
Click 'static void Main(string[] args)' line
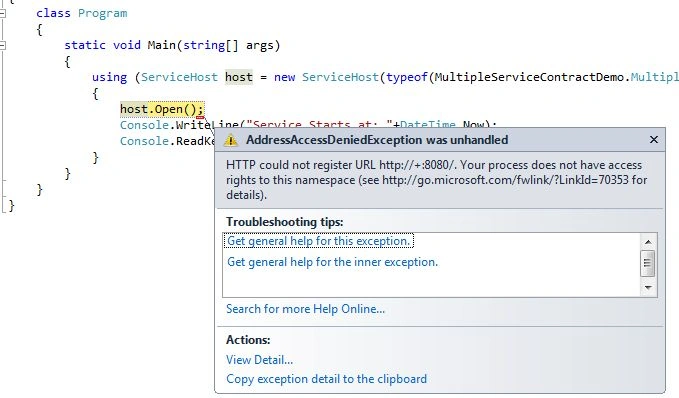pos(172,45)
